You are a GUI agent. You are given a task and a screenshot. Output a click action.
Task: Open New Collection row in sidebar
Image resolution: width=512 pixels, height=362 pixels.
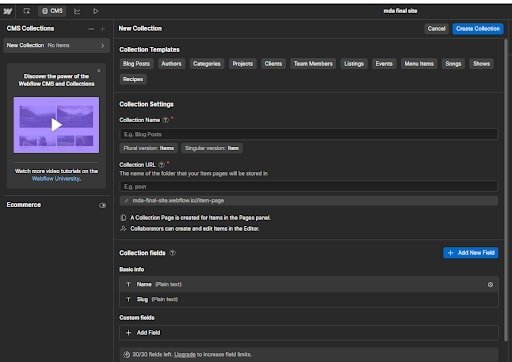56,45
